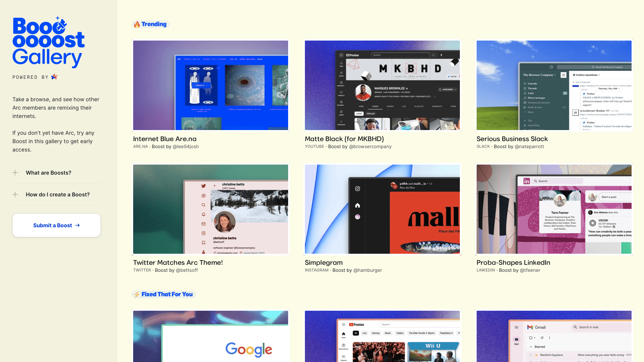Open the Serious Business Slack thumbnail
This screenshot has height=362, width=644.
coord(554,85)
